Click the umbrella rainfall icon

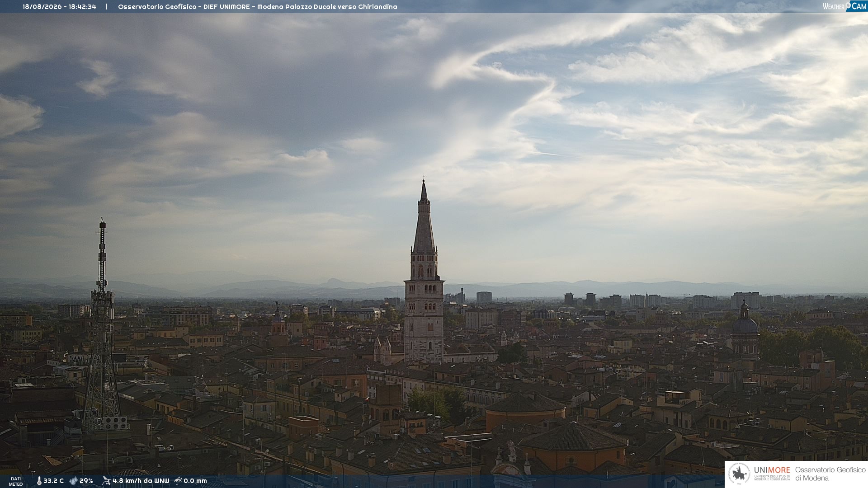178,481
